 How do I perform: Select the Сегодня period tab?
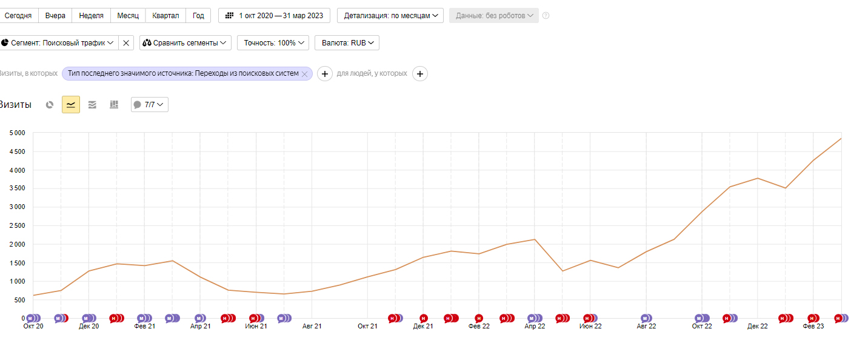(18, 16)
